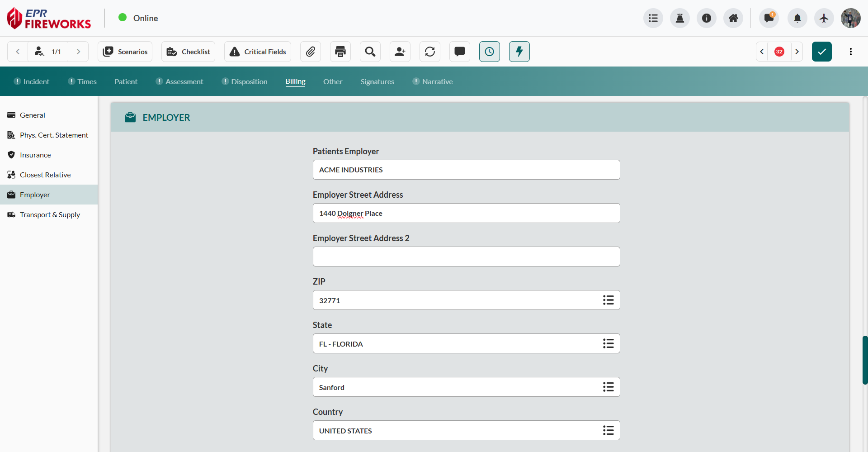Open chat messages showing one unread
This screenshot has height=452, width=868.
pos(769,18)
